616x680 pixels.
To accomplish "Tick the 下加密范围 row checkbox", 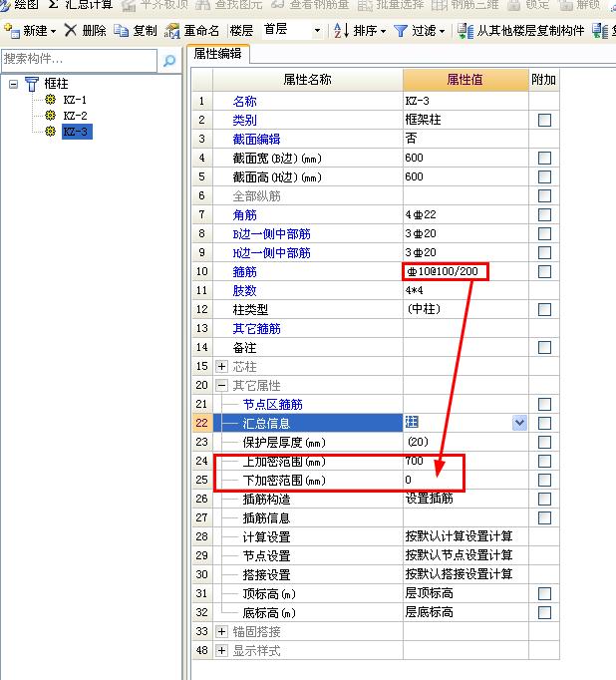I will click(544, 480).
